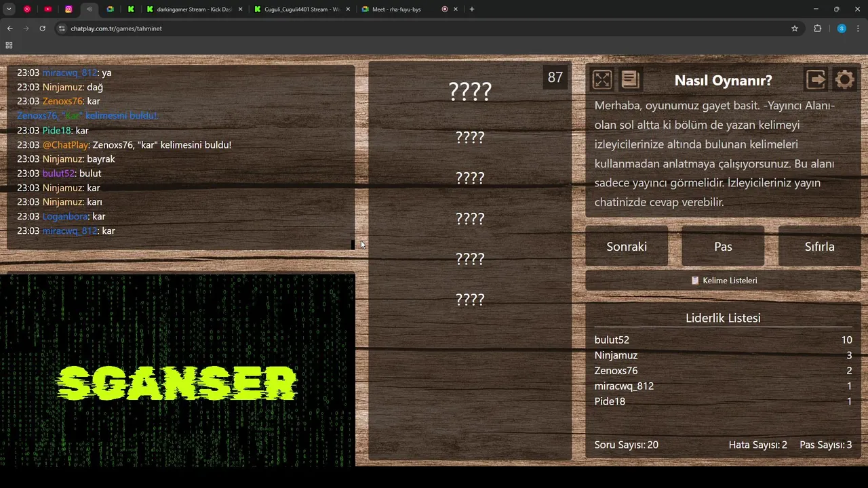Select the current tab with speaker icon
The height and width of the screenshot is (488, 868).
point(90,9)
